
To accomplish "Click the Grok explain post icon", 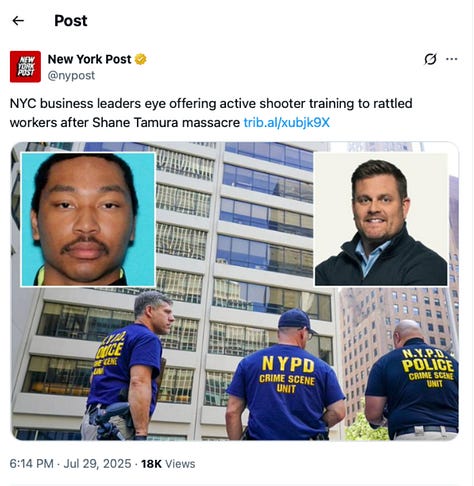I will click(430, 59).
